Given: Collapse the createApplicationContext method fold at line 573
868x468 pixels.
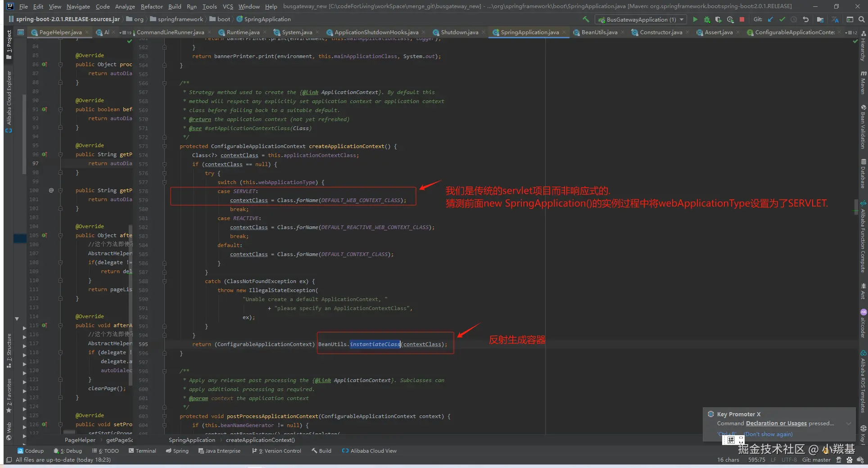Looking at the screenshot, I should click(164, 146).
